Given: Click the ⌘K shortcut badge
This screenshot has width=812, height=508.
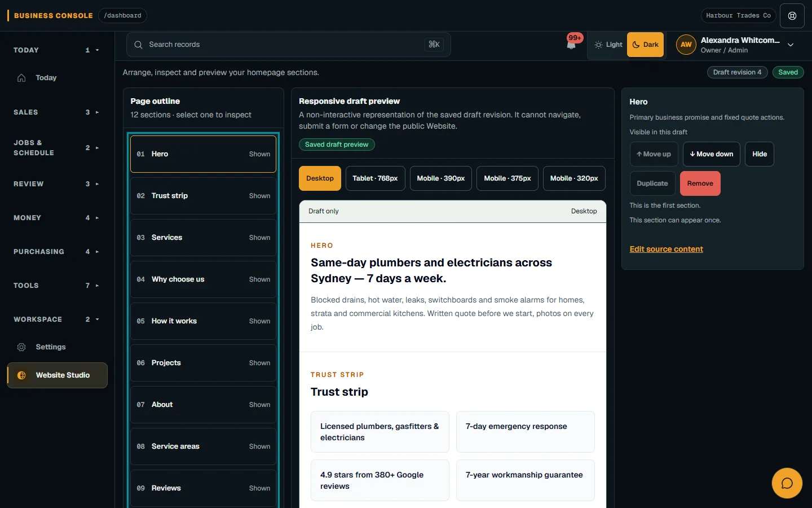Looking at the screenshot, I should pos(434,45).
